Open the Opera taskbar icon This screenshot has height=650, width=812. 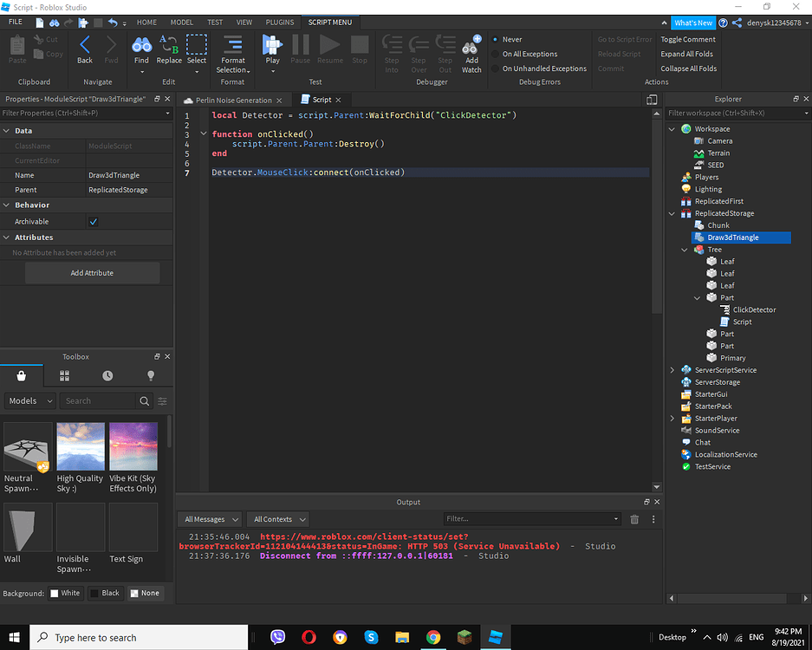pos(309,637)
